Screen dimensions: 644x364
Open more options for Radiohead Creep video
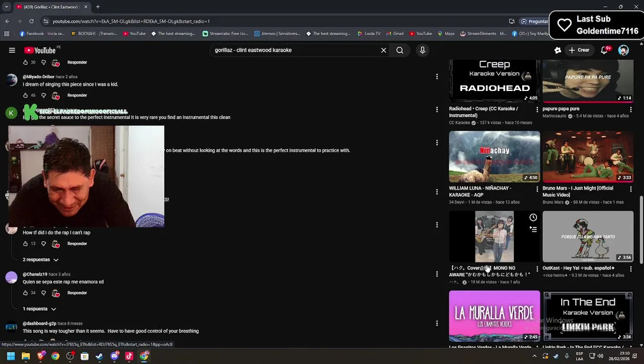[x=537, y=109]
